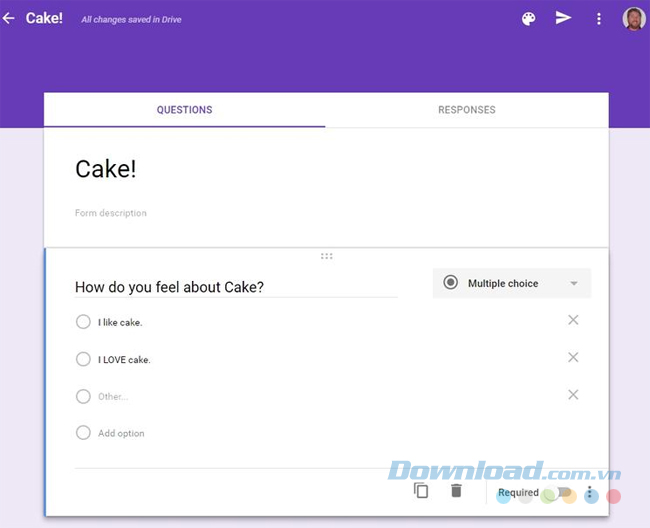
Task: Delete the question with trash icon
Action: point(456,491)
